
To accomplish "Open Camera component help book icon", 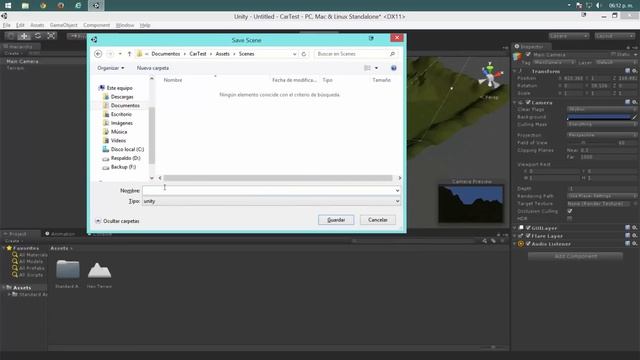I will pyautogui.click(x=627, y=102).
